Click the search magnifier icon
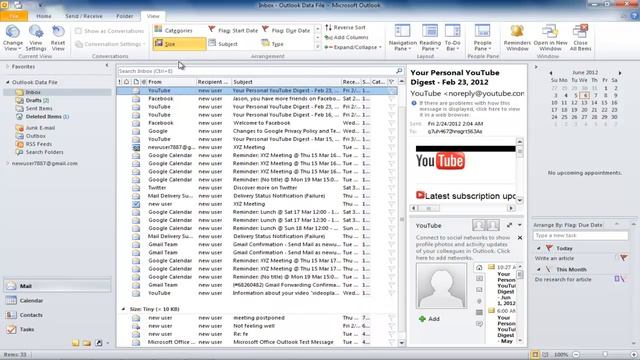This screenshot has width=640, height=360. point(399,71)
